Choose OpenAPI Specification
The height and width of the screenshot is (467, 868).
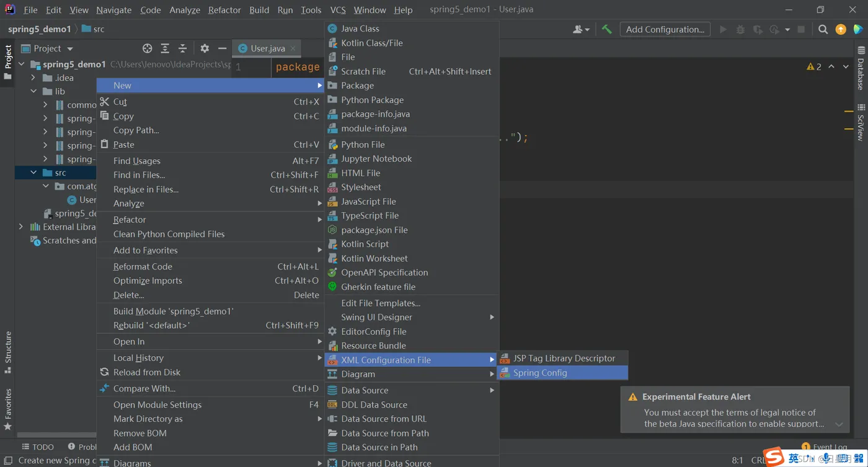pos(412,273)
